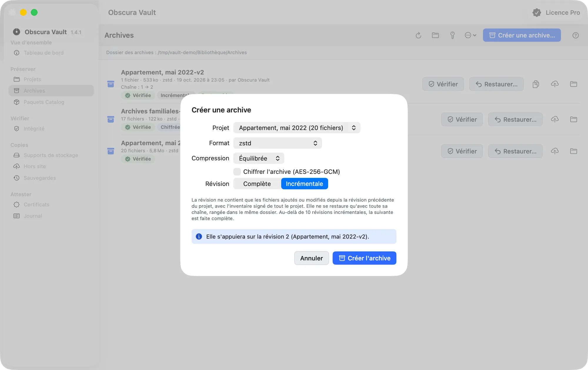Click Créer une archive... toolbar button
This screenshot has width=588, height=370.
tap(522, 35)
